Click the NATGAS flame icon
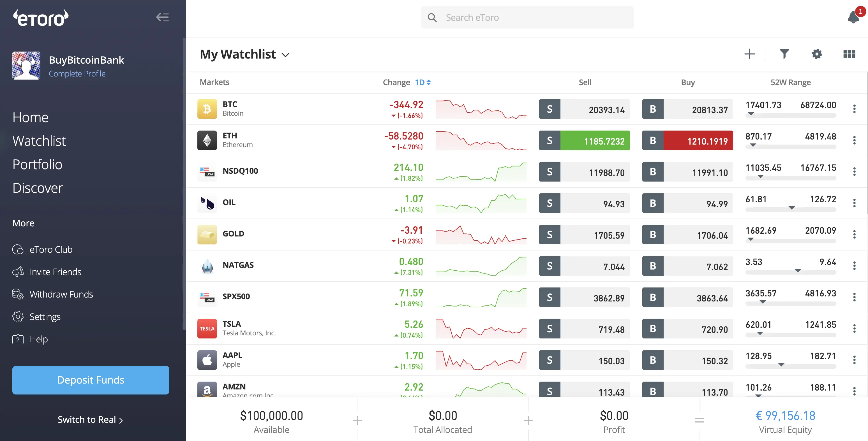 pyautogui.click(x=207, y=265)
